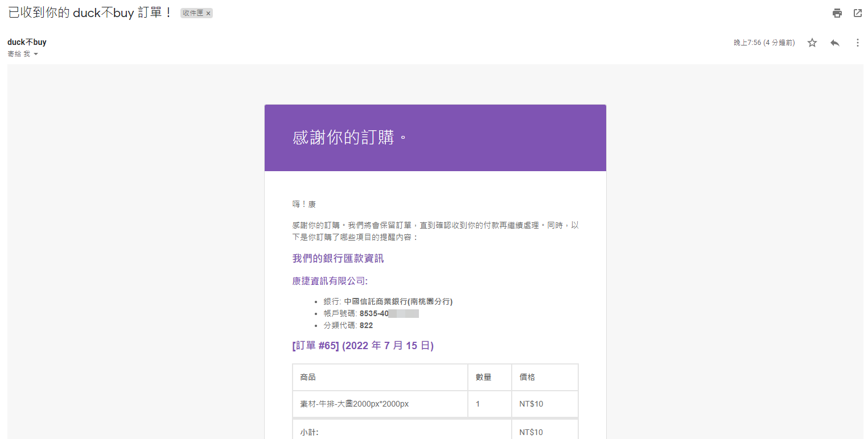Open the more options three-dot menu
The width and height of the screenshot is (868, 439).
(857, 43)
